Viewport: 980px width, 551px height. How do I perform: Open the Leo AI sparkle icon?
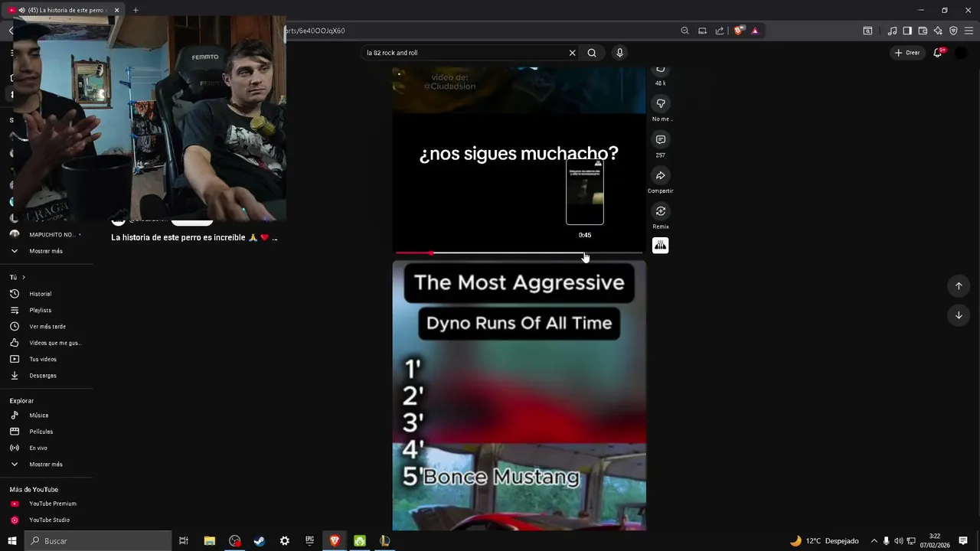click(x=938, y=31)
